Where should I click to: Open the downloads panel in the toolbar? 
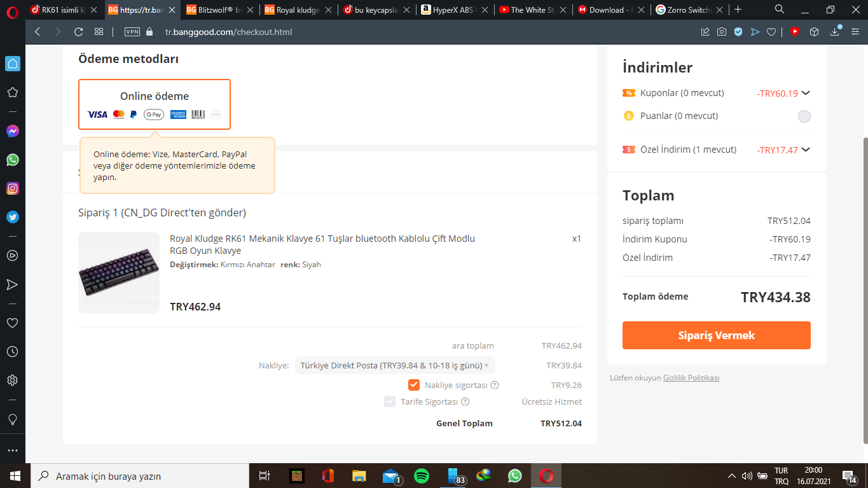[x=836, y=32]
